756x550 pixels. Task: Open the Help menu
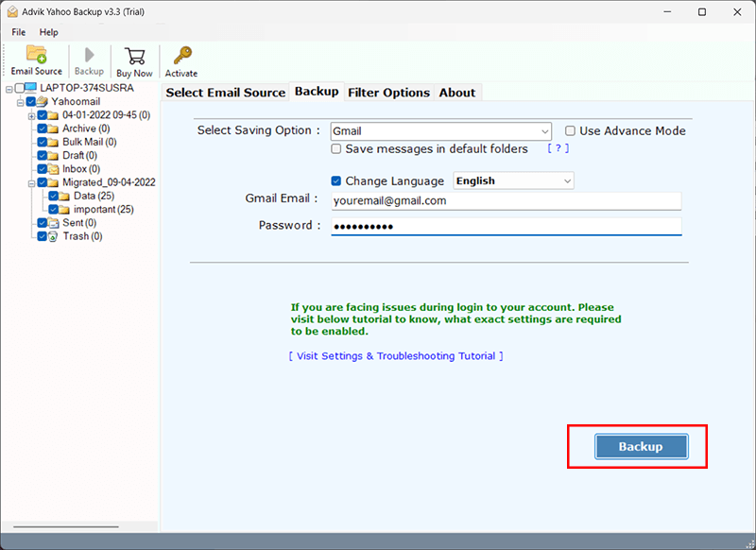pyautogui.click(x=49, y=32)
